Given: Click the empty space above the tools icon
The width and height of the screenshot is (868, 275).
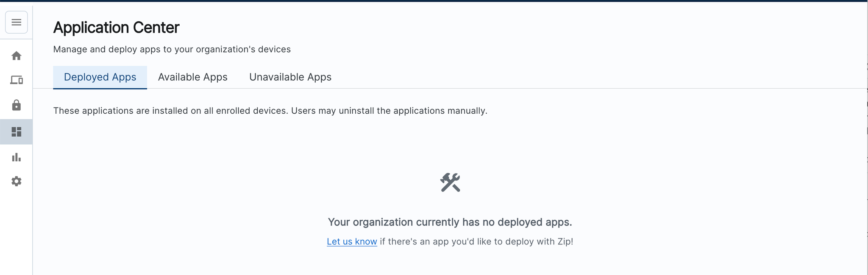Looking at the screenshot, I should click(x=450, y=144).
